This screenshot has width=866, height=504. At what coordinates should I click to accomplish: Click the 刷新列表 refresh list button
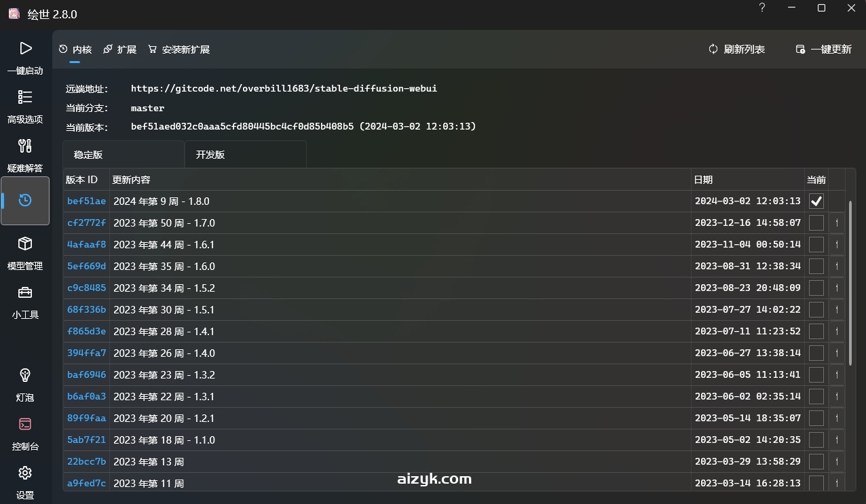click(x=736, y=50)
